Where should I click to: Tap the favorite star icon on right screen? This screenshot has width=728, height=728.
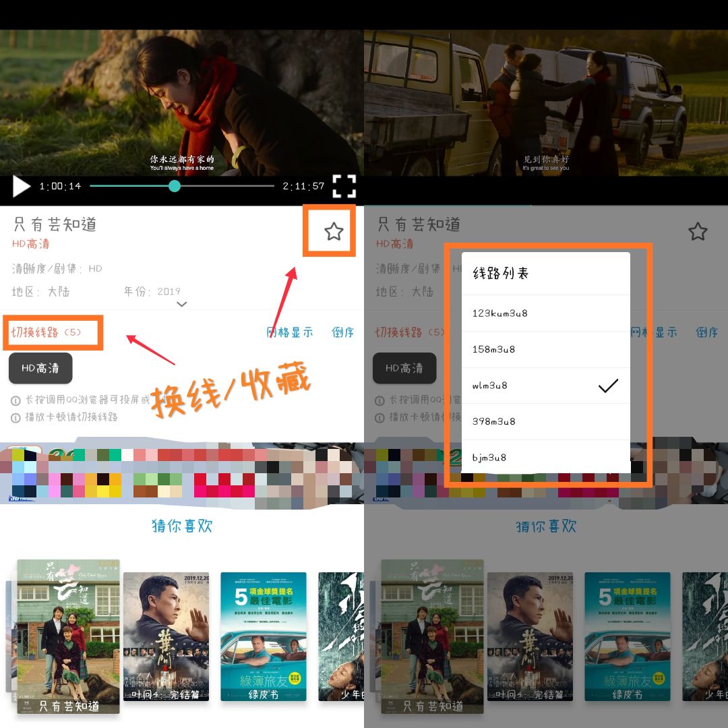click(698, 231)
